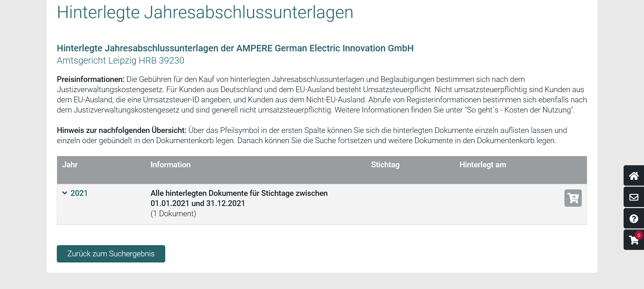The height and width of the screenshot is (289, 644).
Task: Expand the 2021 row with the chevron arrow
Action: (x=65, y=193)
